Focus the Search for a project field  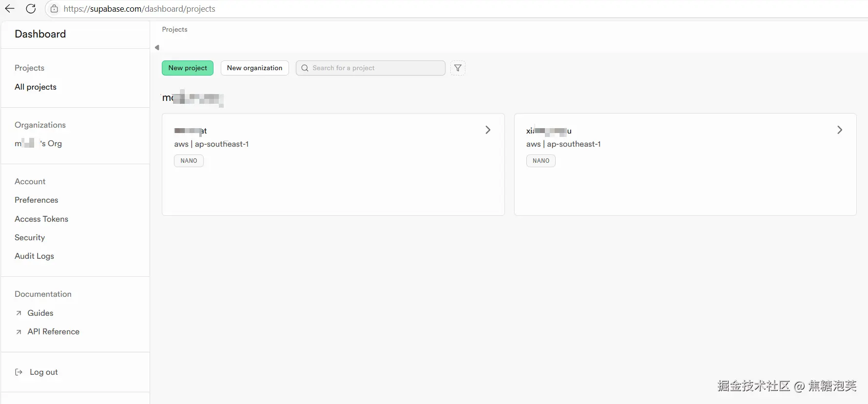pos(370,68)
